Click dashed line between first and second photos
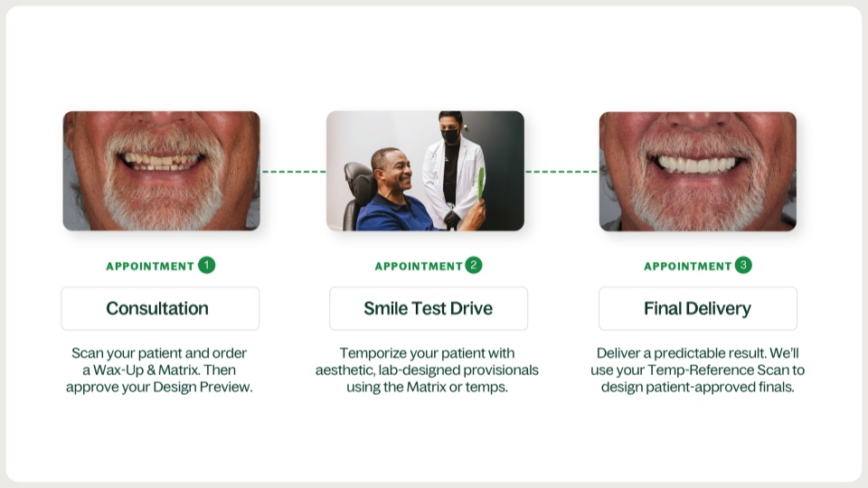868x488 pixels. (x=293, y=172)
